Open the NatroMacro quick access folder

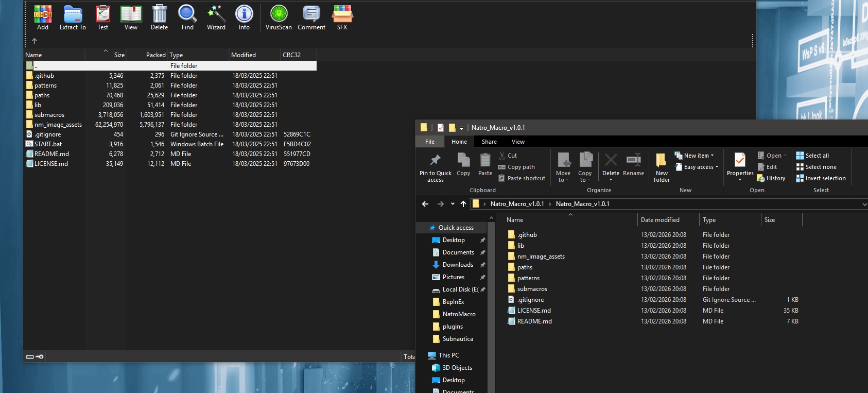coord(459,314)
